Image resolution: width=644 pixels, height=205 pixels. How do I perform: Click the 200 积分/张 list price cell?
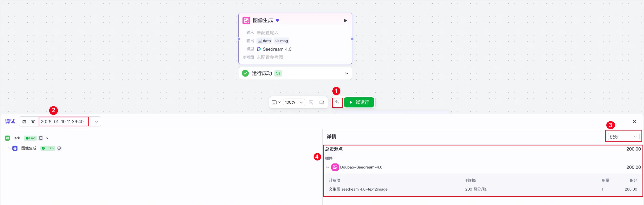(476, 189)
